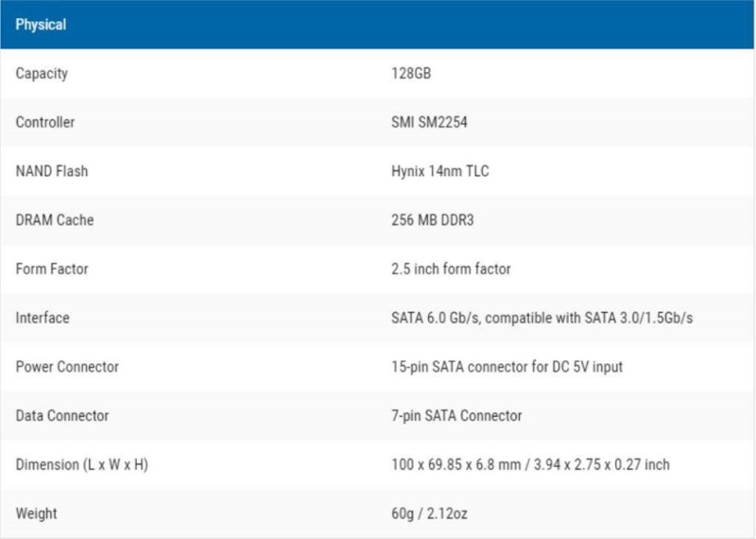Screen dimensions: 756x539
Task: Select the Power Connector label
Action: (67, 367)
